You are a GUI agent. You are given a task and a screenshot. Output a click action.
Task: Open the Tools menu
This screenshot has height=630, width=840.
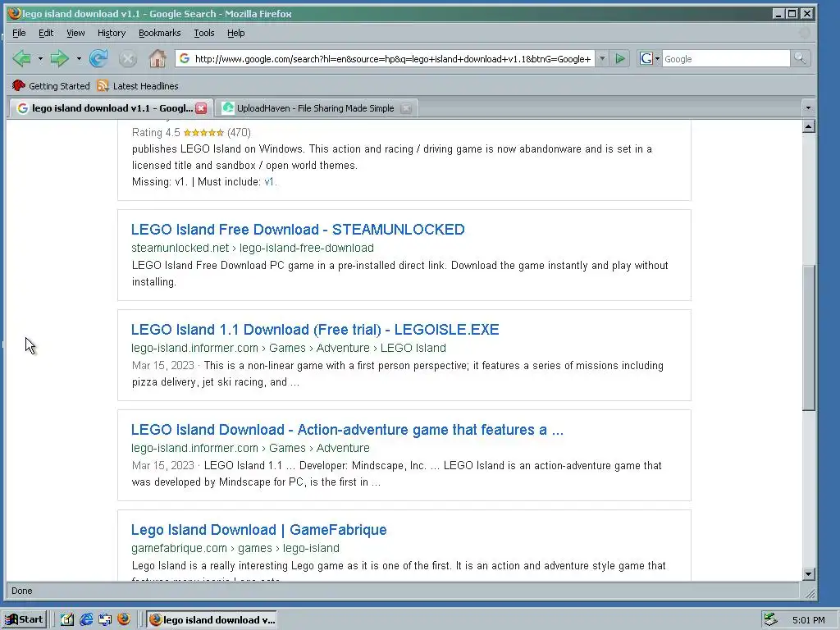coord(204,33)
